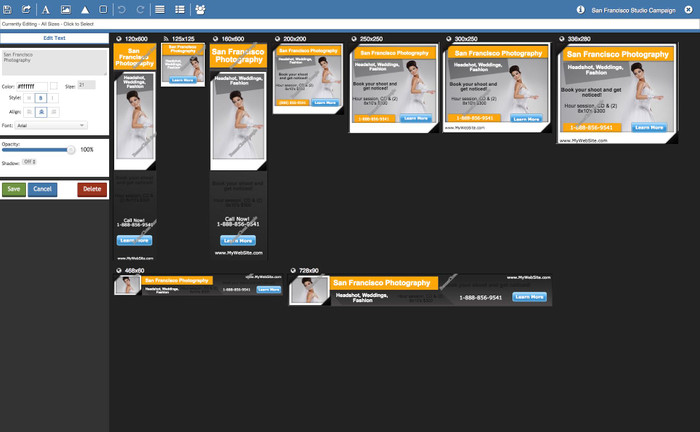Click the Redo arrow icon
700x432 pixels.
(x=140, y=9)
